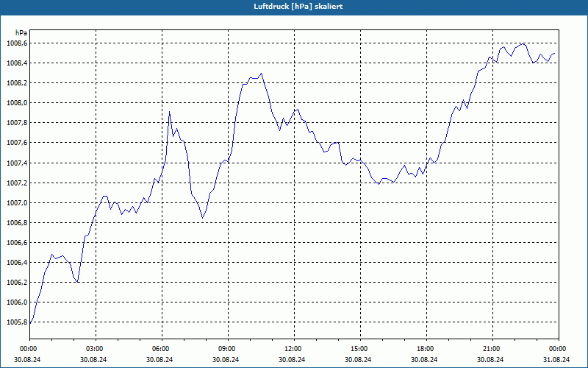Pick the 1006,4 y-axis label
Screen dimensions: 588x368
click(x=17, y=263)
